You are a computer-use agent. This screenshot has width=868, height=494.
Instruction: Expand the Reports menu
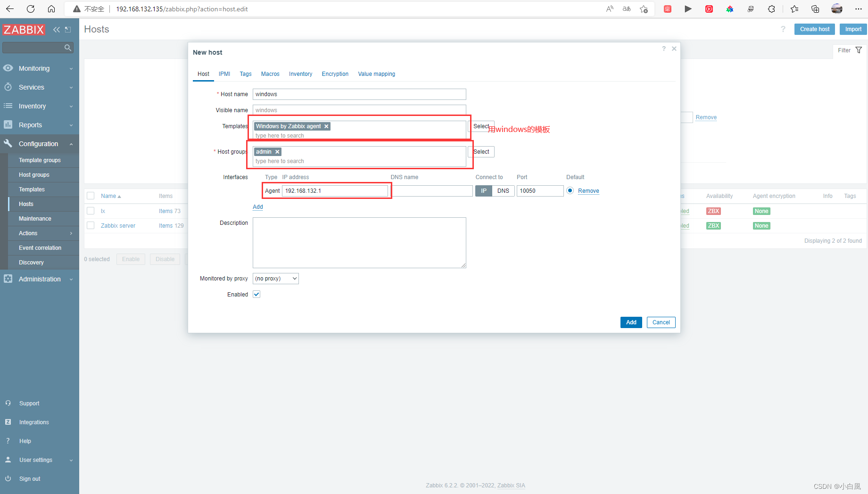point(40,125)
